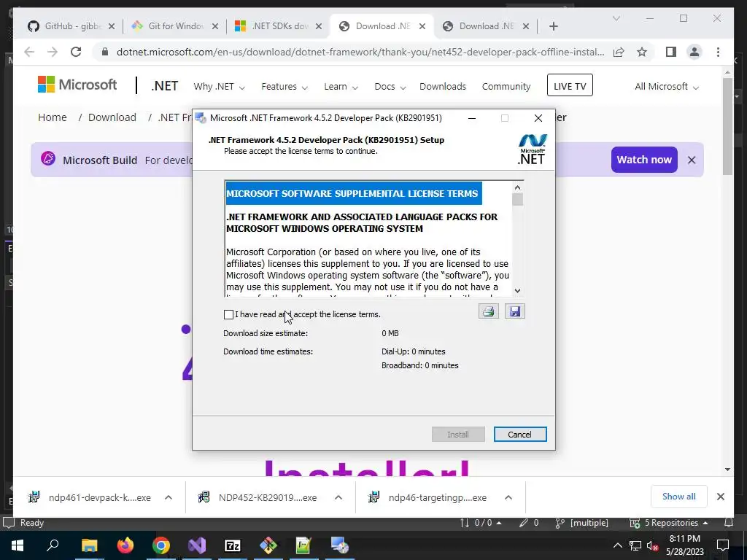Open File Explorer from taskbar
This screenshot has height=560, width=747.
89,545
